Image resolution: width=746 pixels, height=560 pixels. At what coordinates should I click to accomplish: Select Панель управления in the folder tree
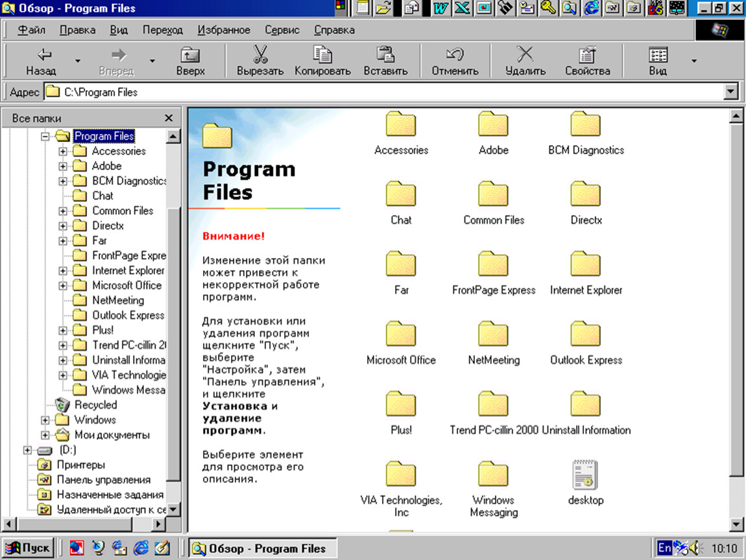tap(104, 480)
